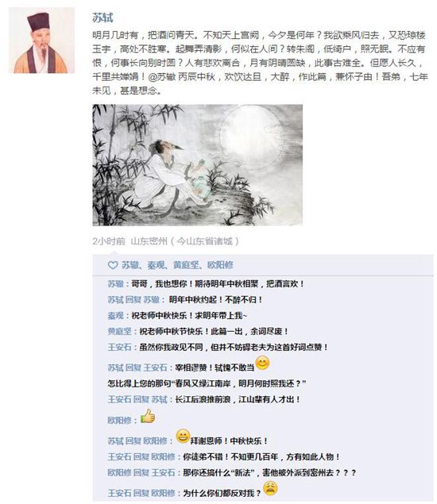Click 欧阳修 name beside thumbs-up comment
This screenshot has width=437, height=504.
(119, 420)
